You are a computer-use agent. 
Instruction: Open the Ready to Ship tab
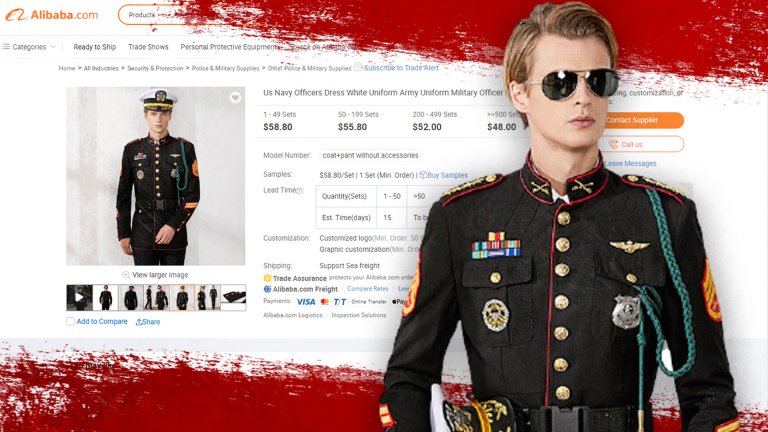pos(95,47)
